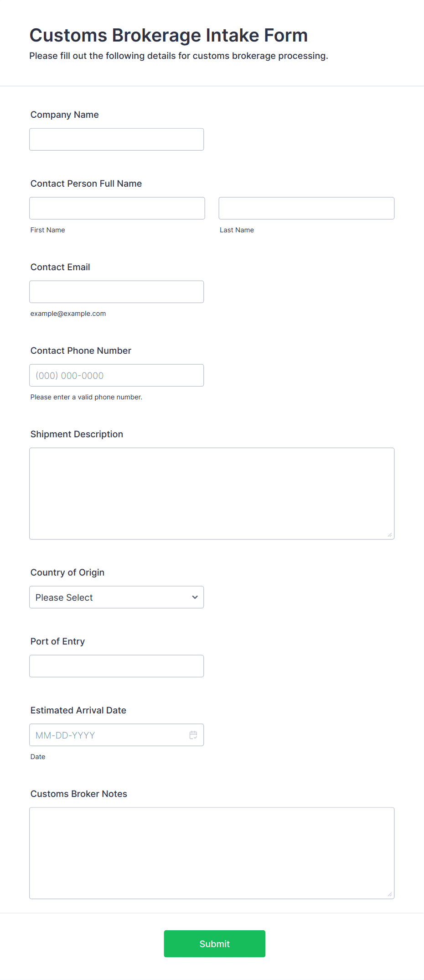Click the Contact Email label
The height and width of the screenshot is (980, 424).
[60, 267]
